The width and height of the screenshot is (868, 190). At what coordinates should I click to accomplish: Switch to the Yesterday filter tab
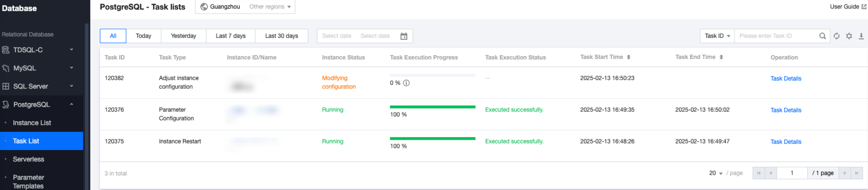click(x=183, y=36)
